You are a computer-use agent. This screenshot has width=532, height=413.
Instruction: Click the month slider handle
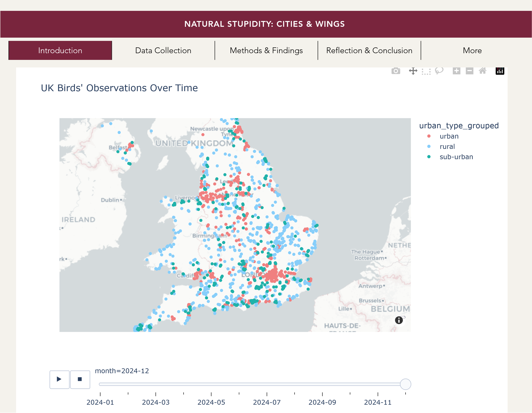405,384
